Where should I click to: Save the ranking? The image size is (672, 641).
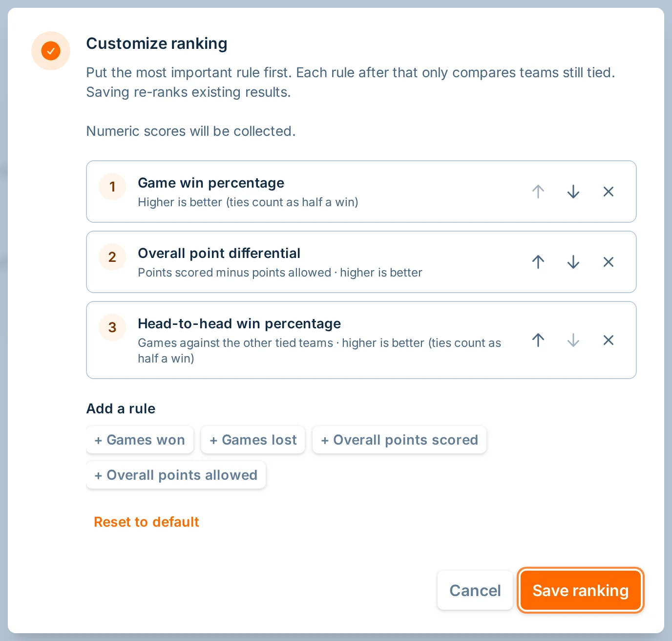tap(581, 590)
